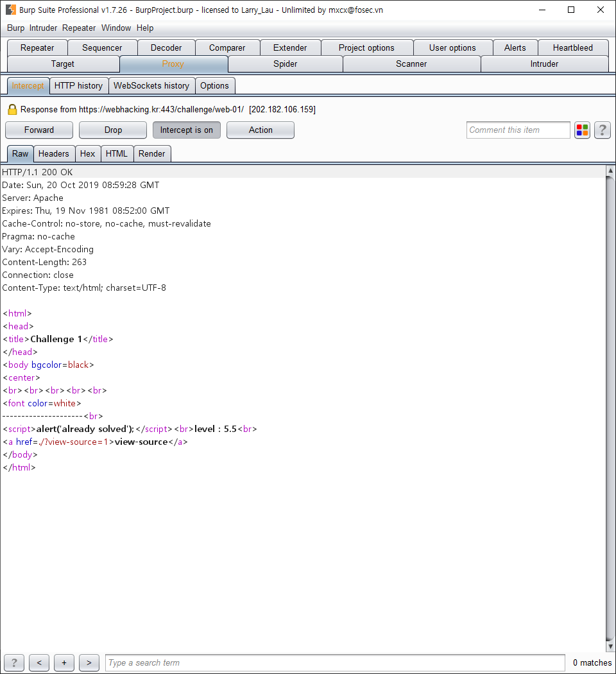Open the Intruder menu in menu bar
The width and height of the screenshot is (616, 674).
(x=43, y=28)
